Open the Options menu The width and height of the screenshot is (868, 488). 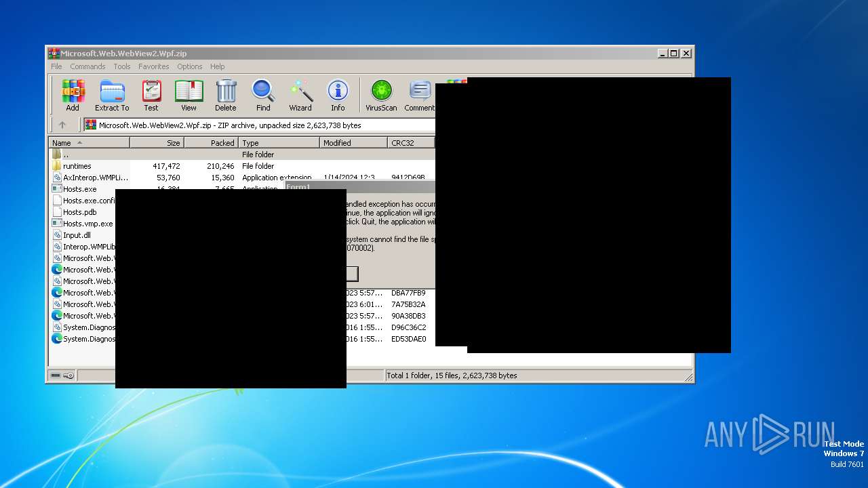(190, 66)
